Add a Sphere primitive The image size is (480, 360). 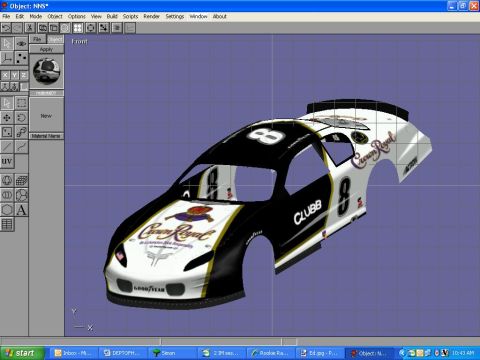[7, 180]
